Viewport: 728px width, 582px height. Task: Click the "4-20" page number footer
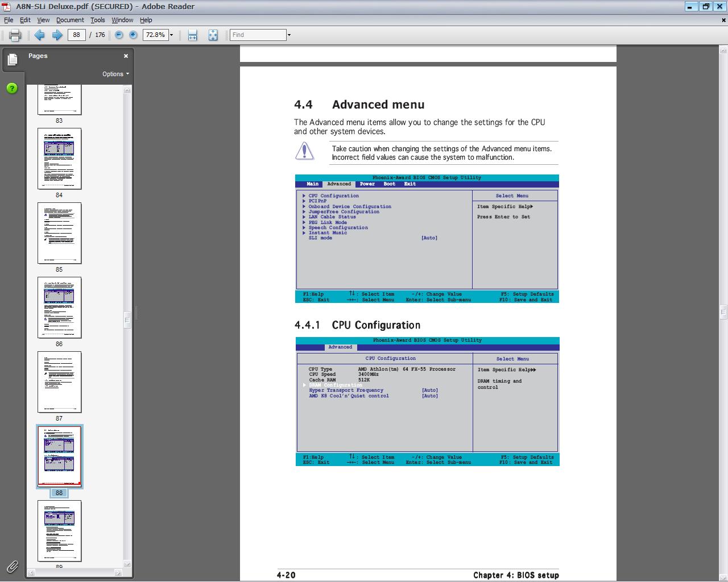(x=286, y=575)
